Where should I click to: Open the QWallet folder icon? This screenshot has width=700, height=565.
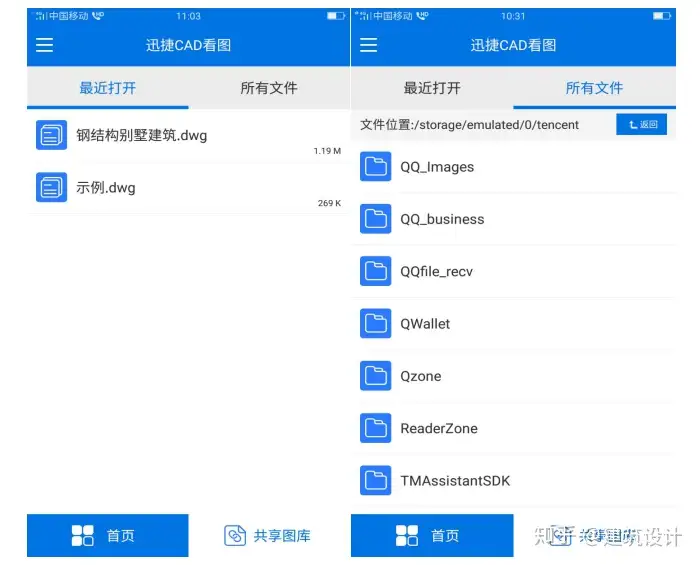pyautogui.click(x=375, y=324)
